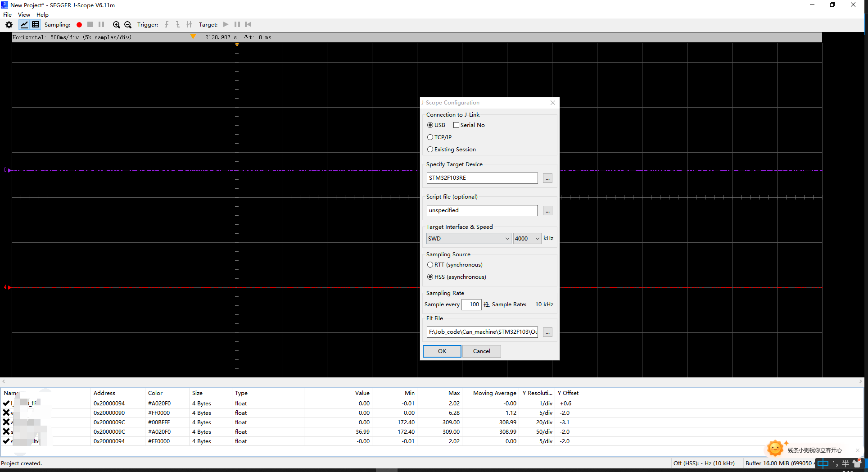Choose RTT (synchronous) sampling source
868x472 pixels.
(430, 265)
